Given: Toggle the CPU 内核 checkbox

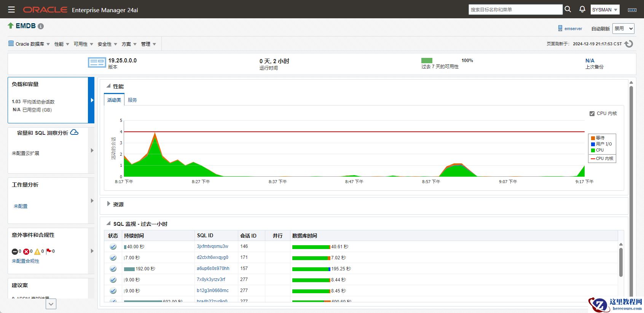Looking at the screenshot, I should tap(592, 113).
